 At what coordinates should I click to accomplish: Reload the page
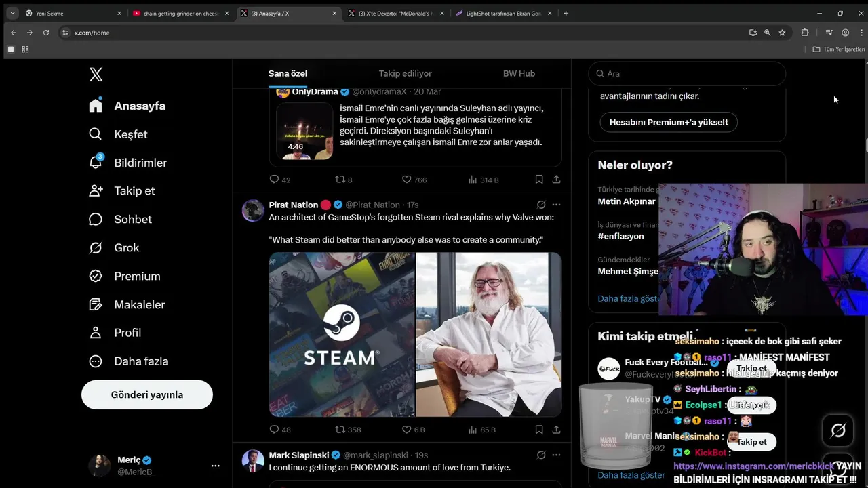coord(46,33)
